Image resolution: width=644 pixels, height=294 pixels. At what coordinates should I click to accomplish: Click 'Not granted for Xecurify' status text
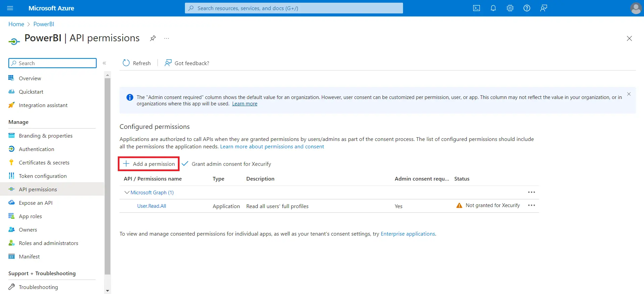493,205
